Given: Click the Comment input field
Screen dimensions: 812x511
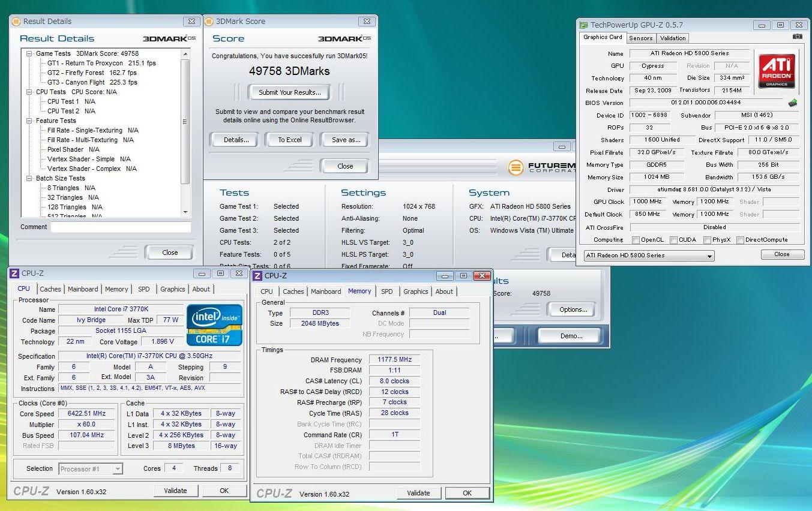Looking at the screenshot, I should tap(121, 227).
